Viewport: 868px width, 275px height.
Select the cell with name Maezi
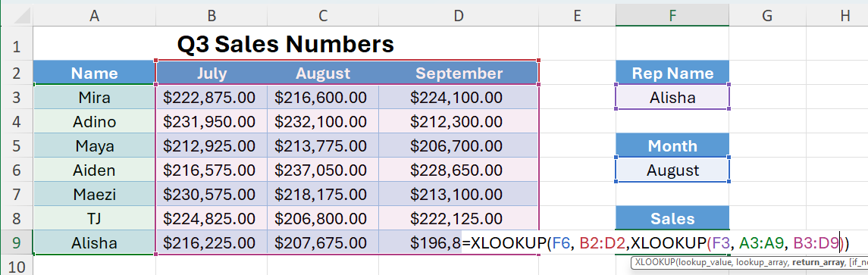pyautogui.click(x=94, y=194)
